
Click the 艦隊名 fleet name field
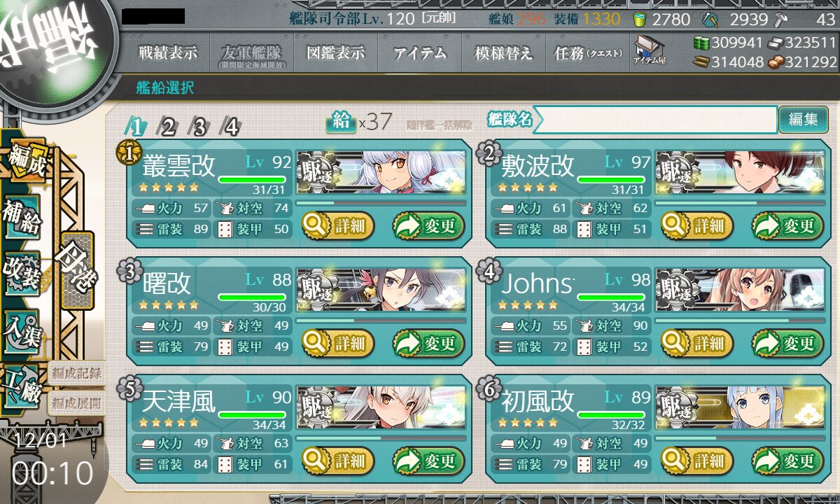pos(655,120)
